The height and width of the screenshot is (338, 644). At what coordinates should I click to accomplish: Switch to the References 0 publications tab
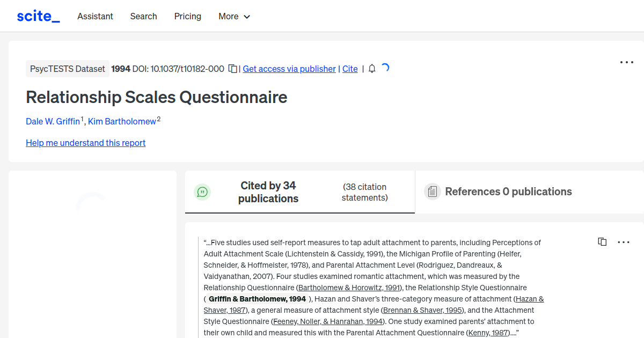click(x=508, y=192)
